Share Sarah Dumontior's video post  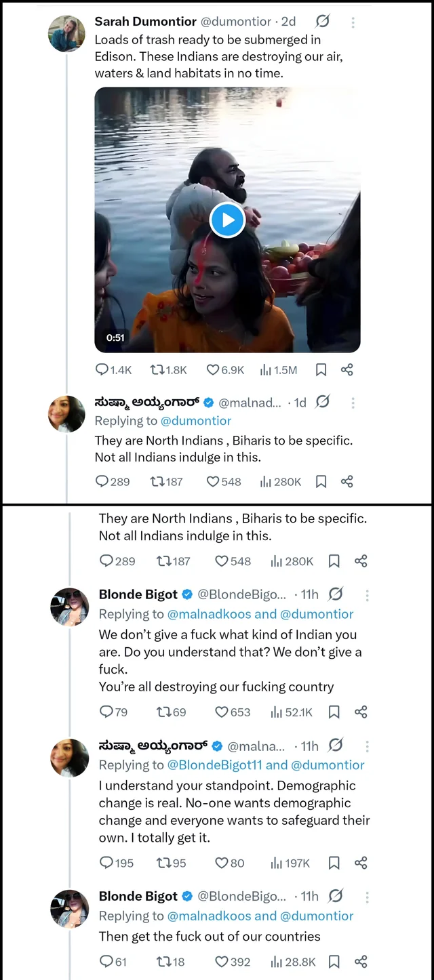[347, 370]
